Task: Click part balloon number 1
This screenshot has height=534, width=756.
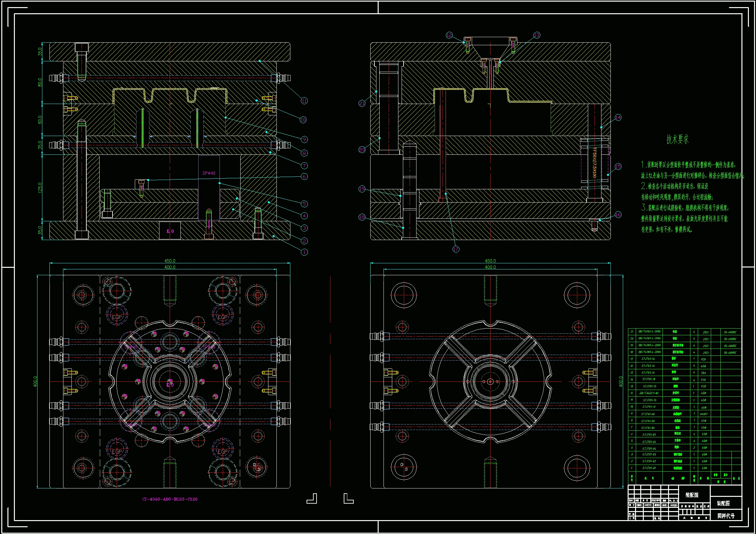Action: [x=304, y=252]
